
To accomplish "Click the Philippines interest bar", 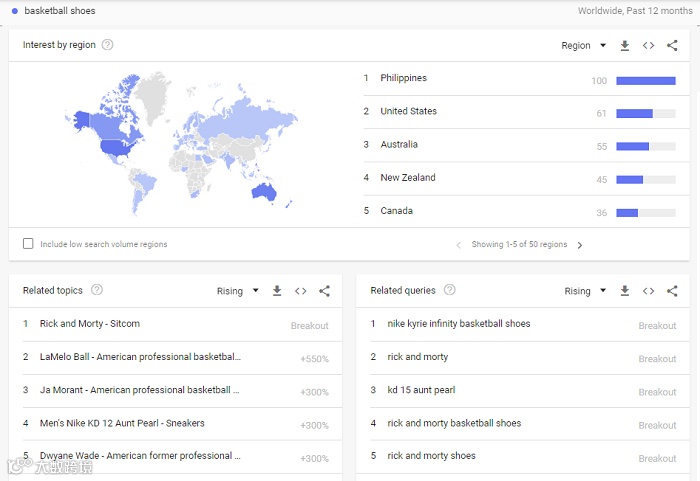I will pos(645,81).
